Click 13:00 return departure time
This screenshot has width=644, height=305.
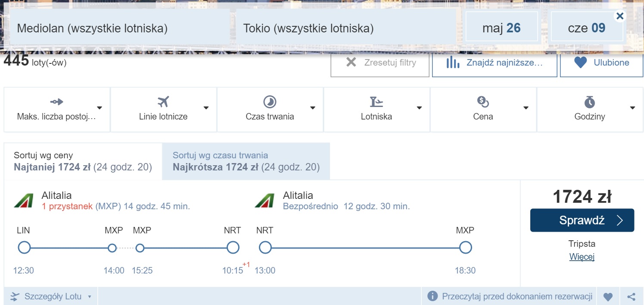[x=265, y=271]
